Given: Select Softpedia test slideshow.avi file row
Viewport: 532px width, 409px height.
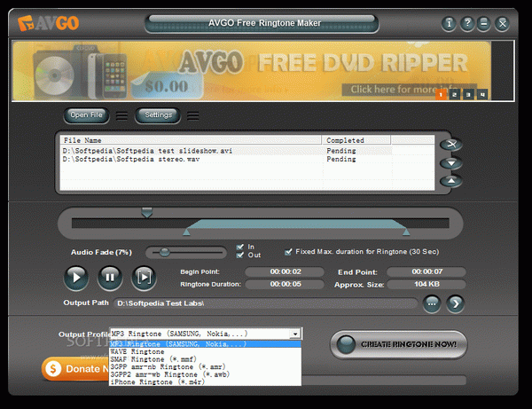Looking at the screenshot, I should (227, 151).
